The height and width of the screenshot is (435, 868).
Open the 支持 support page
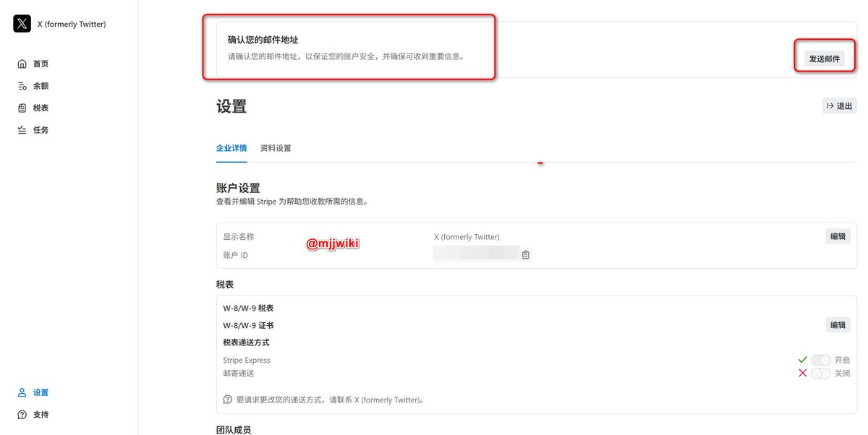tap(33, 415)
